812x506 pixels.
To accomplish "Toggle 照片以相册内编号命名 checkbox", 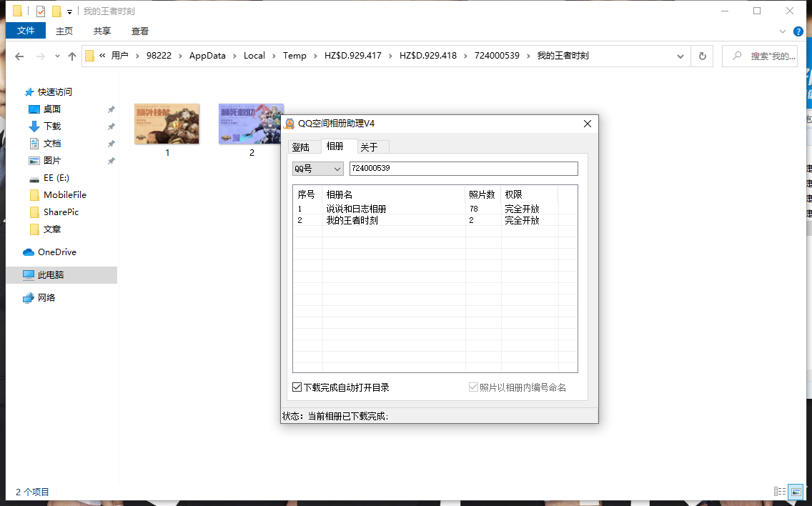I will coord(473,387).
